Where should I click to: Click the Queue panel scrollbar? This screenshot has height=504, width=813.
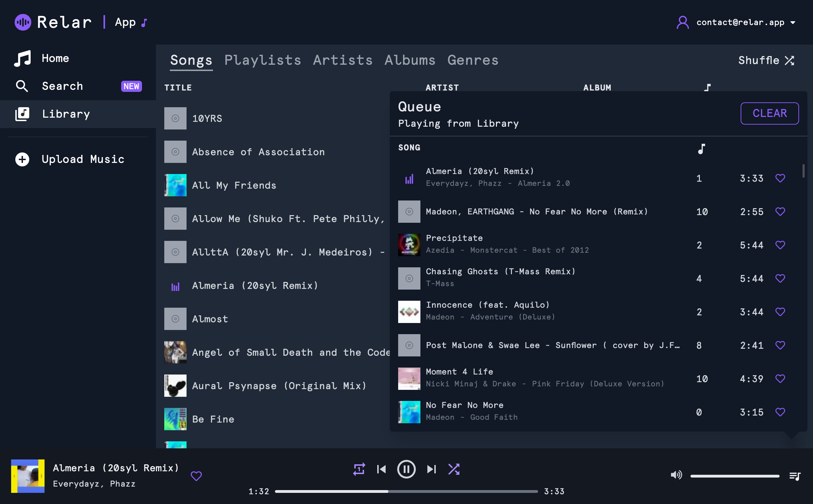(x=804, y=171)
